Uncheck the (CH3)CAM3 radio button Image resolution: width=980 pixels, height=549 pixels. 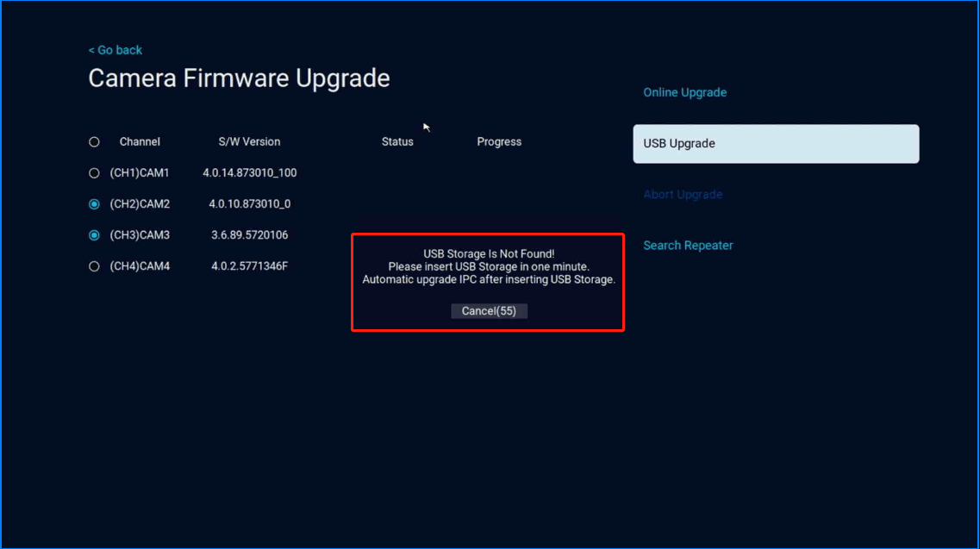point(94,235)
